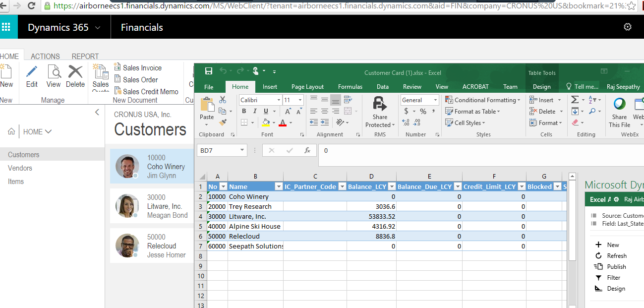Open the Excel File tab
Viewport: 644px width, 308px height.
(209, 87)
